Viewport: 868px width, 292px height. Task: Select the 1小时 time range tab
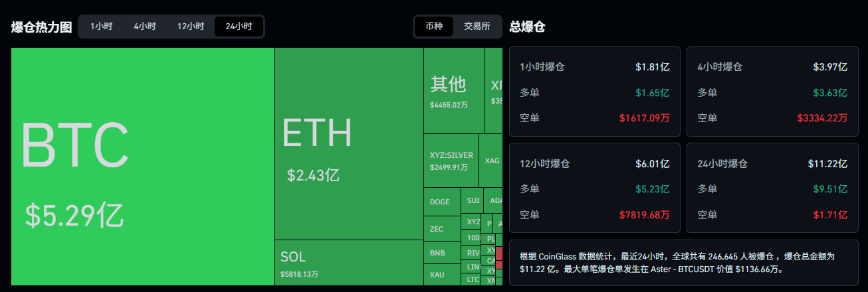(101, 27)
